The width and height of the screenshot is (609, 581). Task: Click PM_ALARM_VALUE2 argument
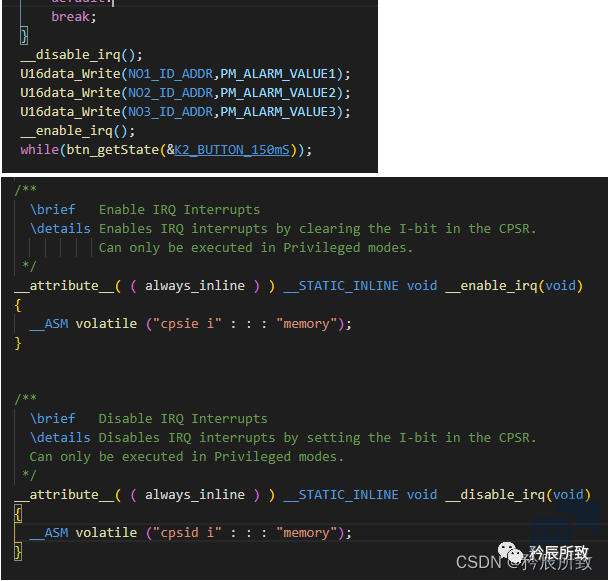278,93
